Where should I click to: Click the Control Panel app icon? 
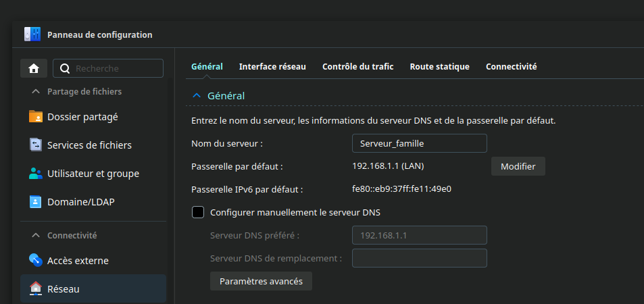point(32,34)
